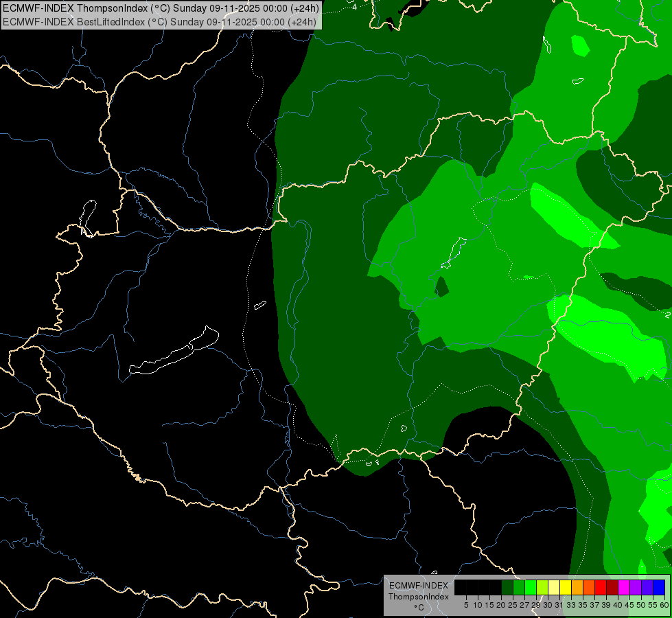Click the dark green 20–25 legend swatch

coord(507,587)
